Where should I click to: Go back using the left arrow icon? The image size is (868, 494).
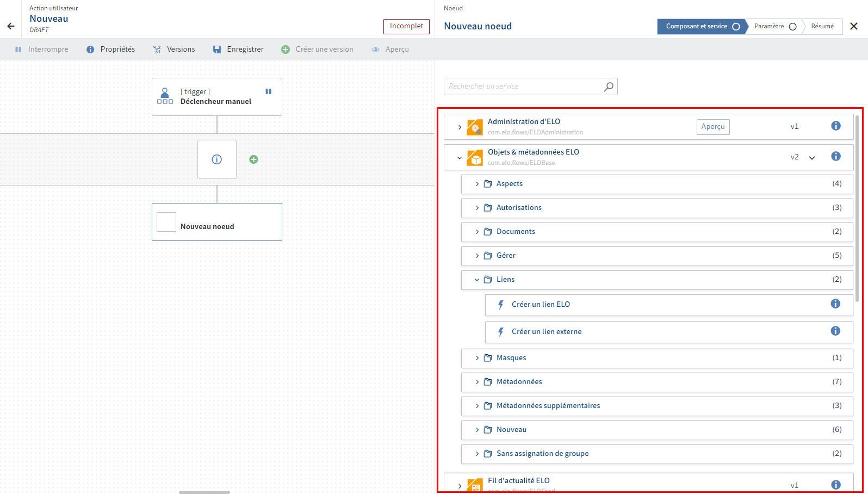(11, 26)
